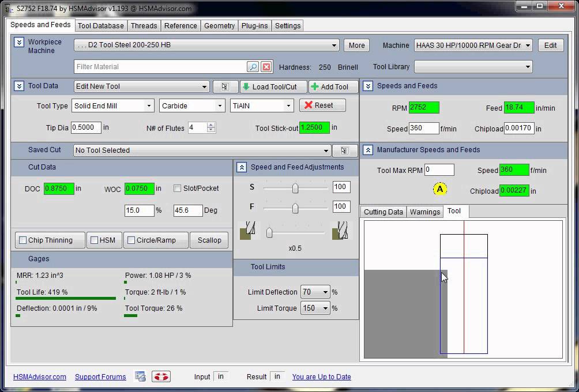The height and width of the screenshot is (392, 579).
Task: Open the Limit Deflection percent dropdown
Action: pos(315,292)
